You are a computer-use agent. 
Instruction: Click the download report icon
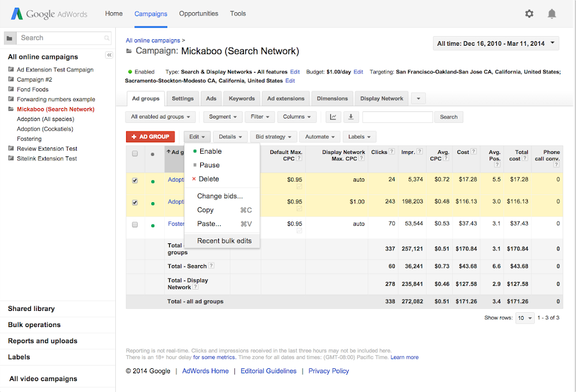351,117
